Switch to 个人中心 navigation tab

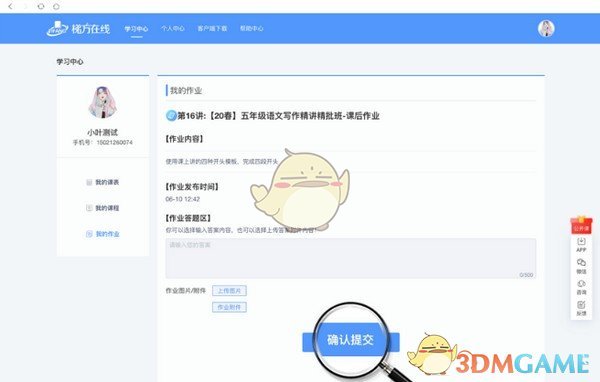coord(173,28)
